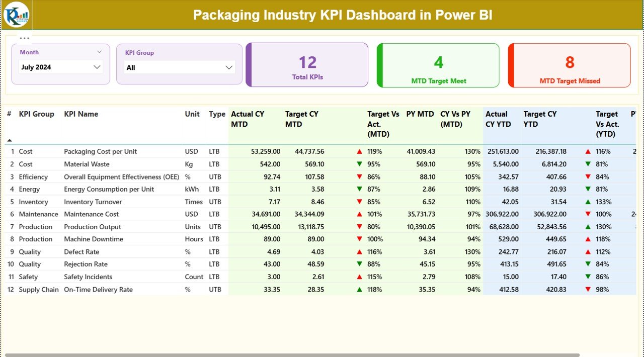This screenshot has width=644, height=357.
Task: Click the green triangle for On-Time Delivery Rate 118%
Action: [x=359, y=289]
